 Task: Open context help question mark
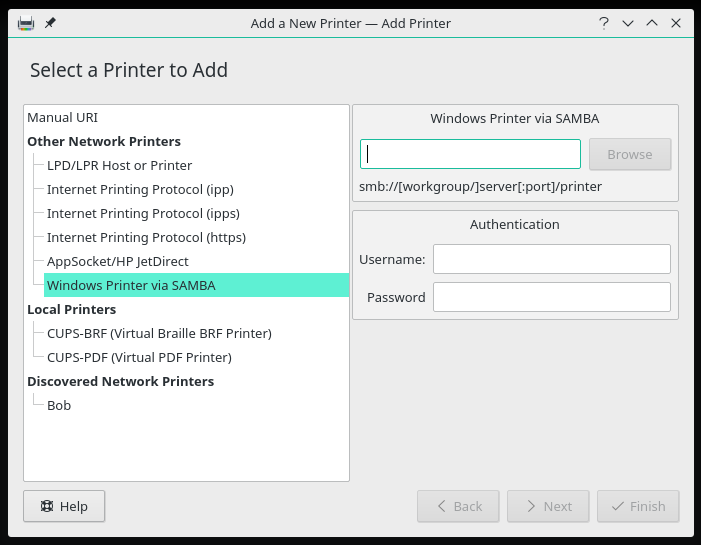[x=604, y=23]
